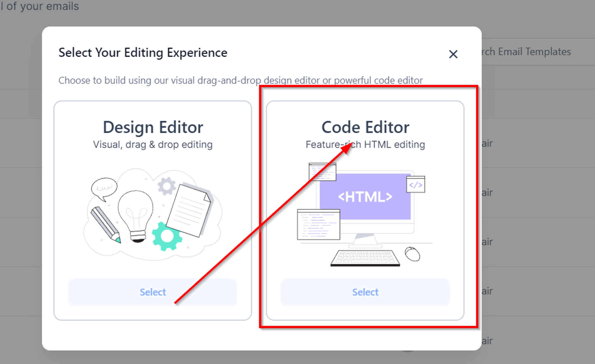Click the lightbulb illustration icon
595x364 pixels.
coord(136,216)
